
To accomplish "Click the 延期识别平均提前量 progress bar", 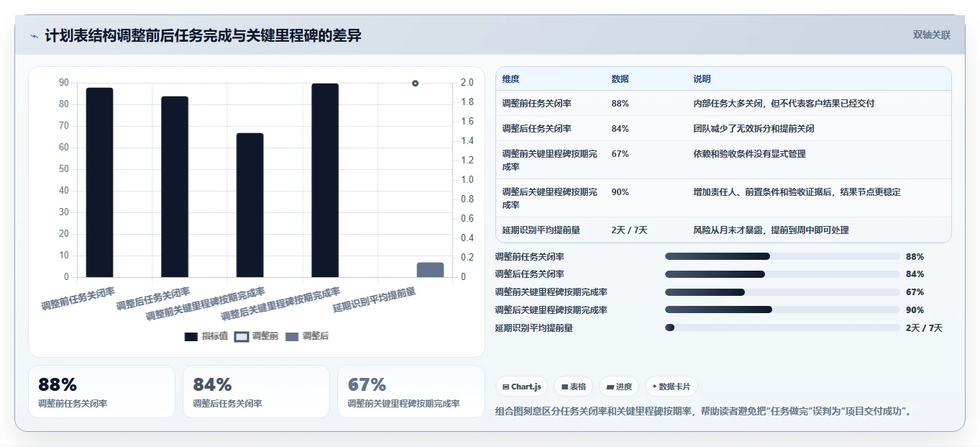I will [782, 328].
